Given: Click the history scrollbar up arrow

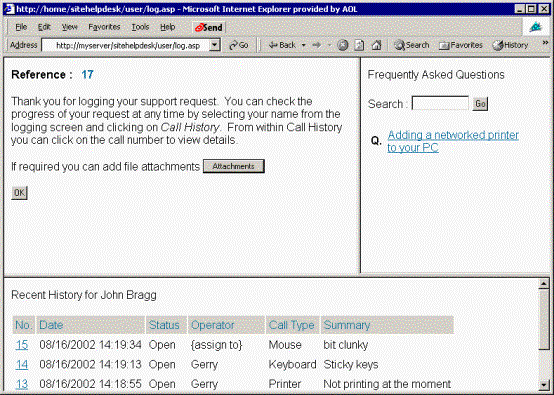Looking at the screenshot, I should tap(544, 284).
